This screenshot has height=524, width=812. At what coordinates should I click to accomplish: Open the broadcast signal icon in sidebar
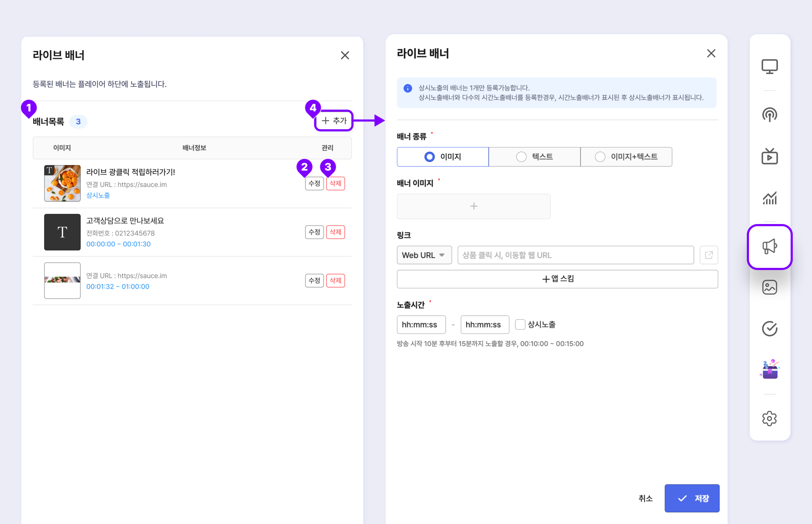tap(769, 114)
